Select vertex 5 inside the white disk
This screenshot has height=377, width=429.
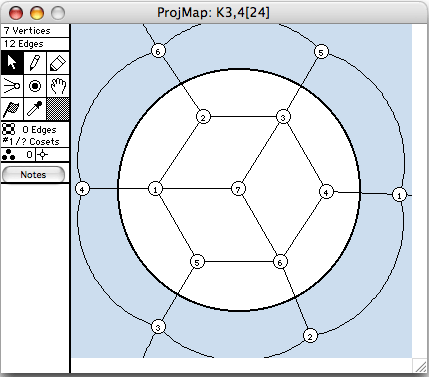197,262
